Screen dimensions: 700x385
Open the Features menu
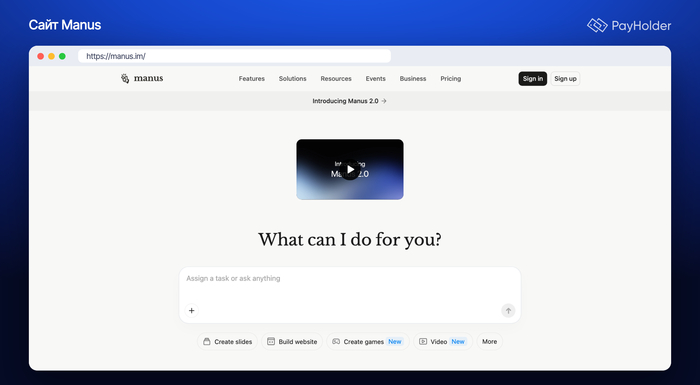(252, 79)
